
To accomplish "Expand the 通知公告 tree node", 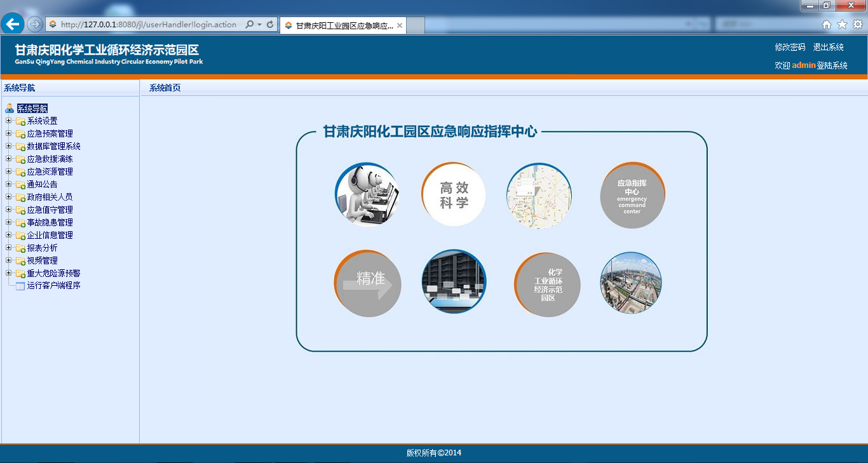I will pyautogui.click(x=8, y=184).
